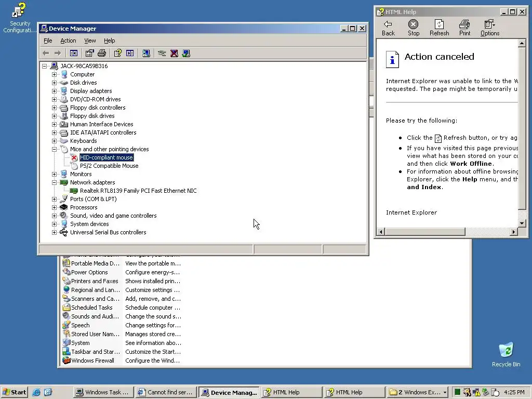This screenshot has width=532, height=399.
Task: Click HTML Help horizontal scrollbar left arrow
Action: (x=381, y=232)
